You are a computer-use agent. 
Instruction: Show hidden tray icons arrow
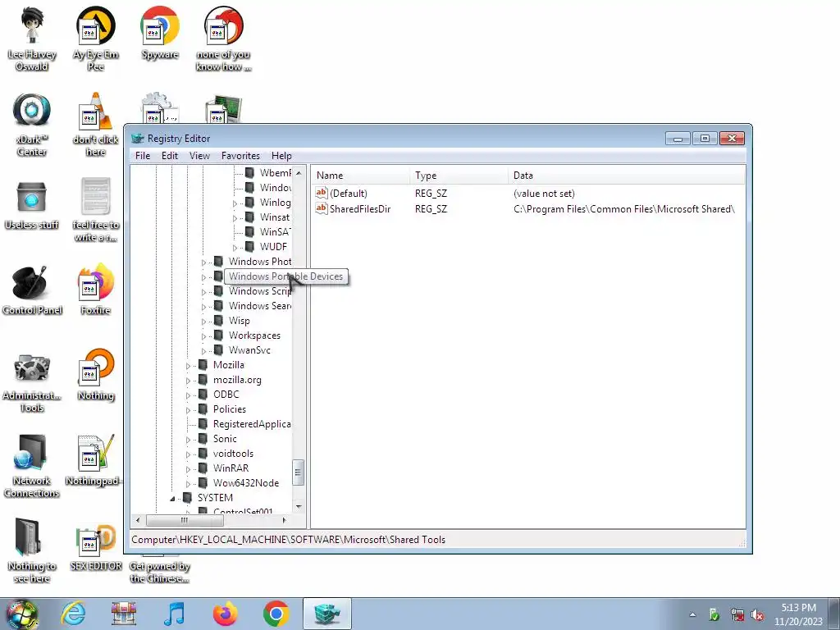pyautogui.click(x=692, y=615)
